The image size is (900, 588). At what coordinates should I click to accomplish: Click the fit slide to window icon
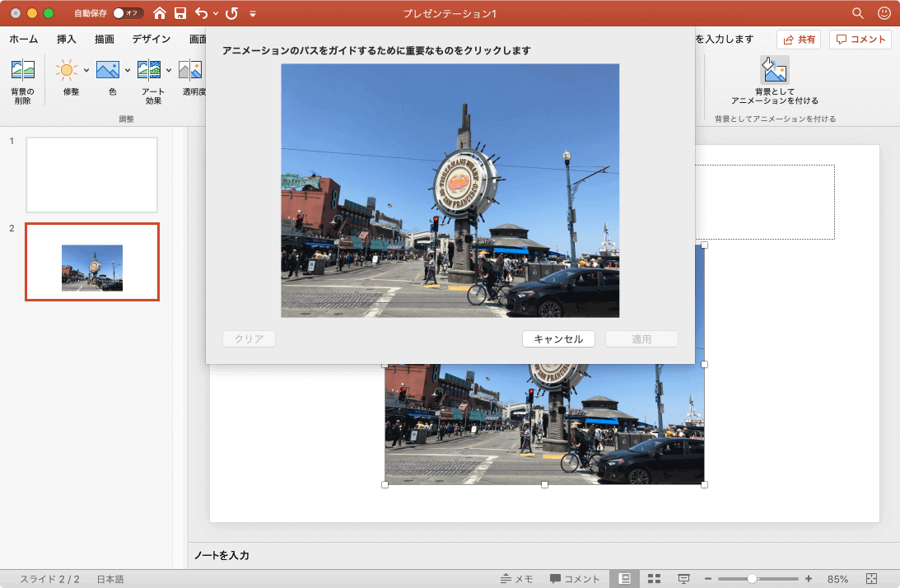[x=871, y=579]
